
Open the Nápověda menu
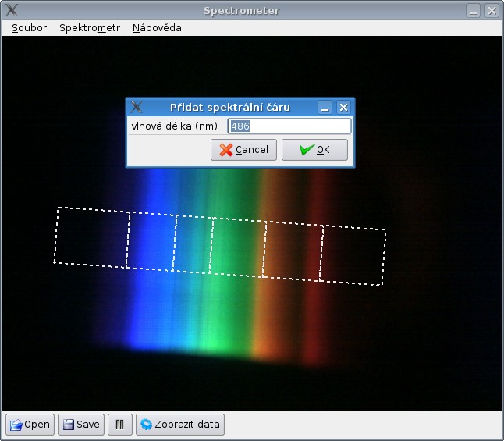click(157, 27)
